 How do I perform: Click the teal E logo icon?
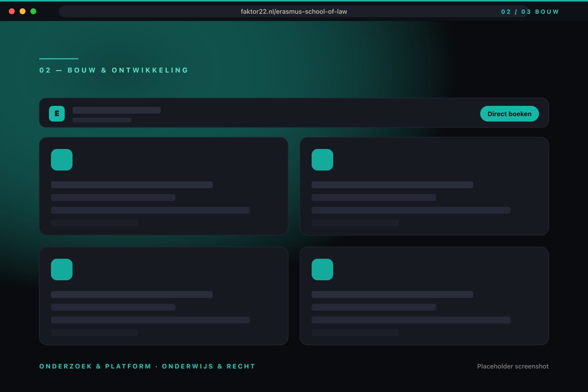(x=57, y=114)
